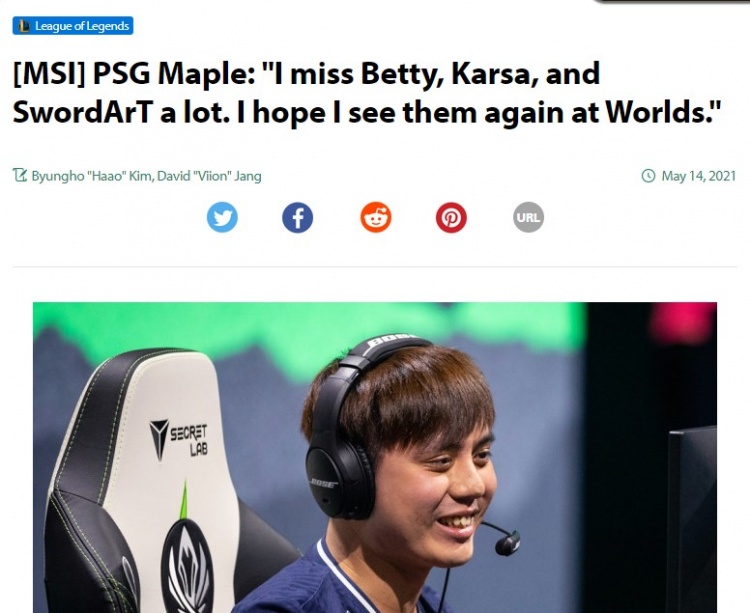Click the Bose headphone ear cup in photo

(x=339, y=480)
